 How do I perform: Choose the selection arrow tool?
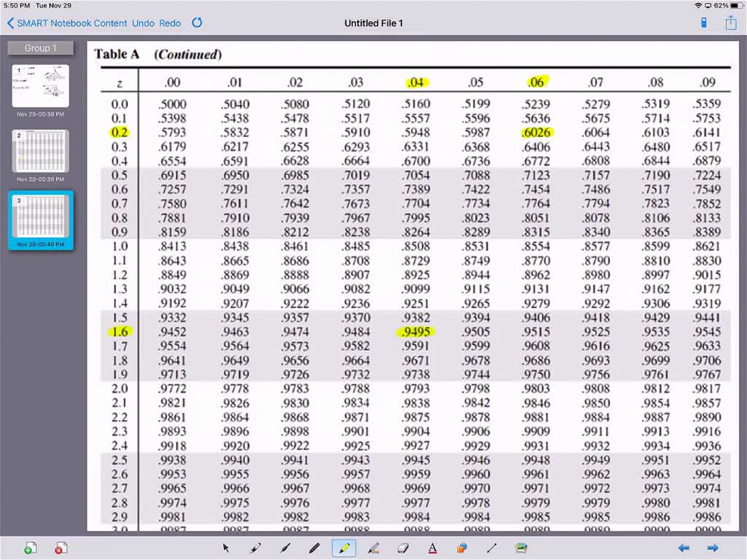click(226, 548)
